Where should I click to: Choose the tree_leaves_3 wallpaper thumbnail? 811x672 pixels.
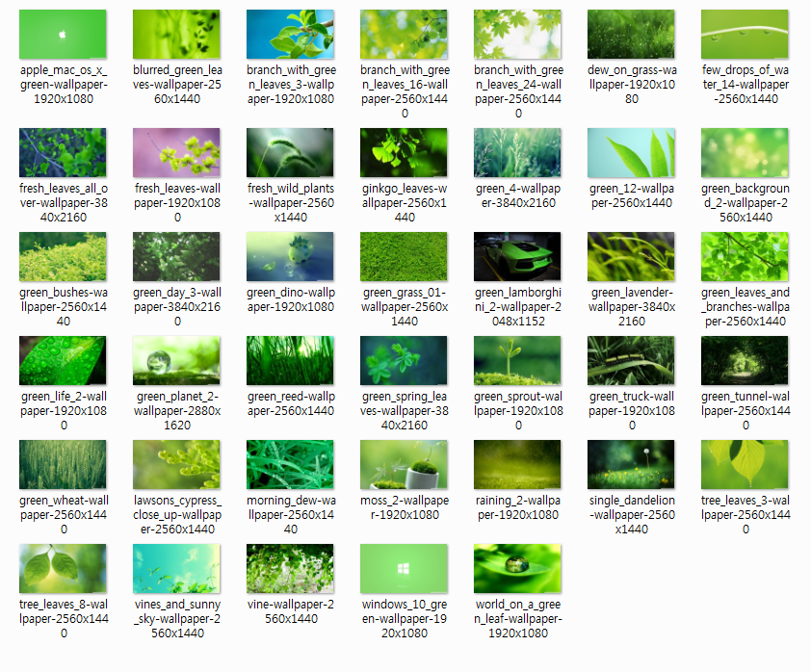click(745, 464)
